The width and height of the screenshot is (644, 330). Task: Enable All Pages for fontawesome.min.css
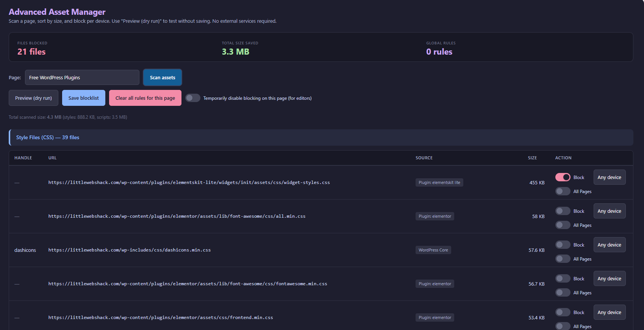(563, 292)
